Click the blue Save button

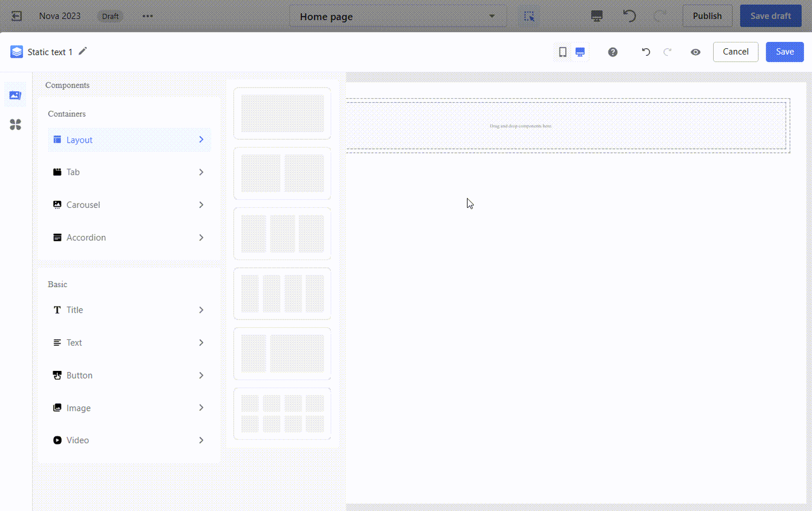(785, 52)
